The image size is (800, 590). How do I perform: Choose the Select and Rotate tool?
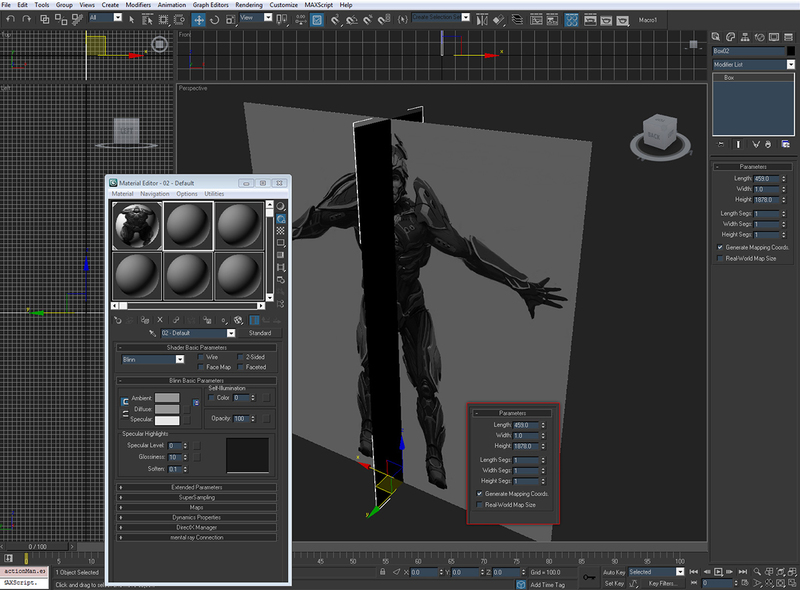click(214, 19)
